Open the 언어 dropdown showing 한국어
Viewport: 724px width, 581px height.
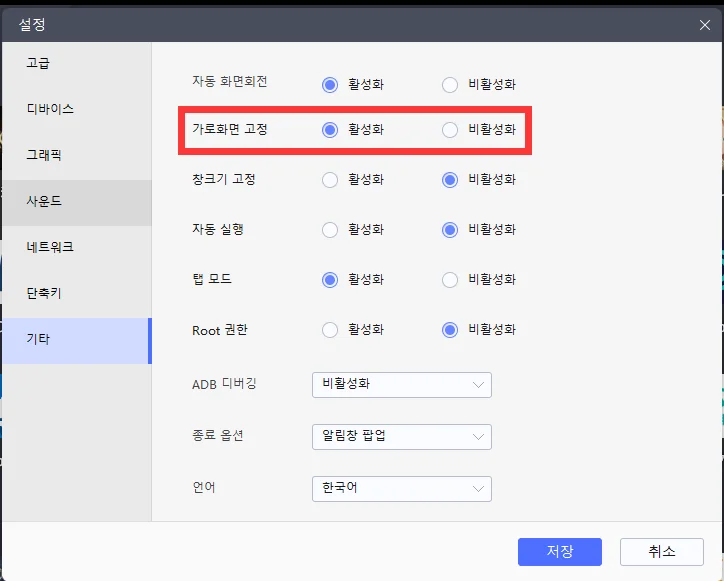pyautogui.click(x=402, y=489)
